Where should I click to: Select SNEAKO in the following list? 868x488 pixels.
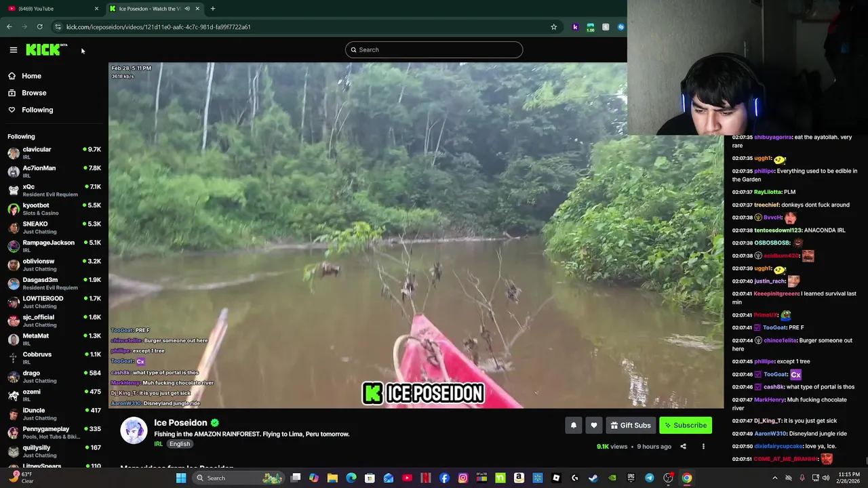[54, 227]
